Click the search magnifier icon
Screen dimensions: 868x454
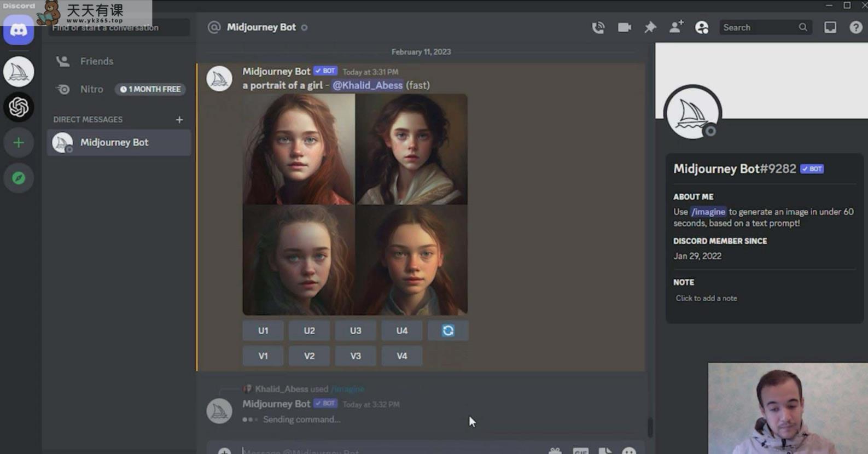click(x=802, y=27)
